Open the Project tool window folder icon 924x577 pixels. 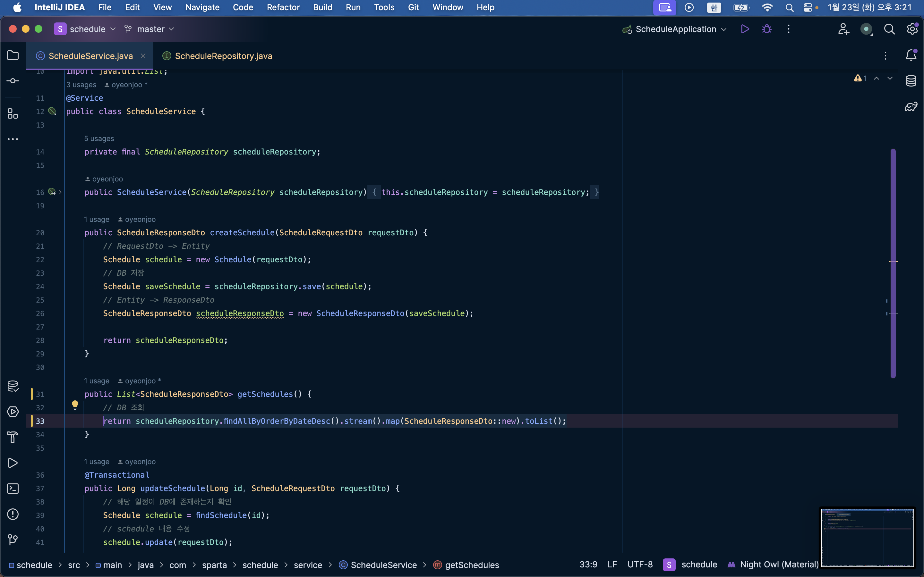coord(13,56)
